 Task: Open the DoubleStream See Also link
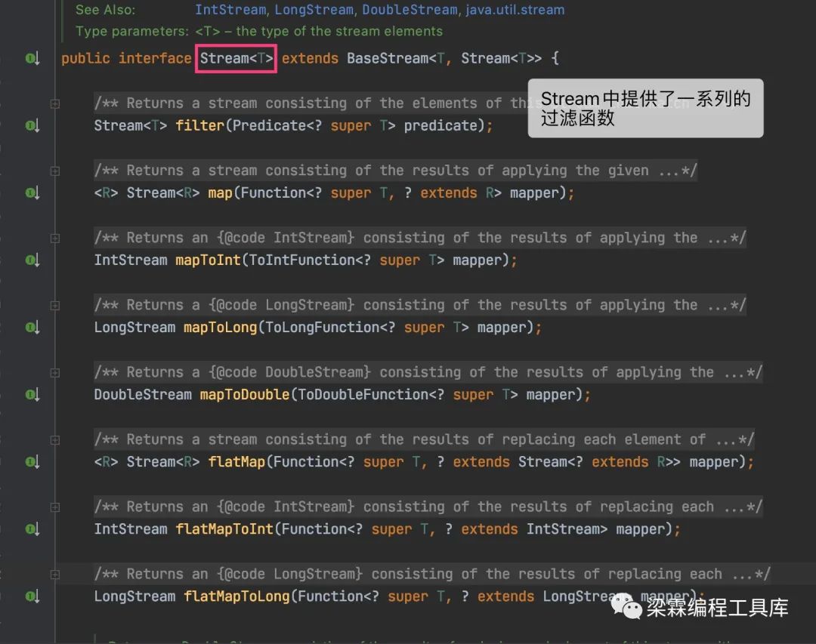click(410, 10)
